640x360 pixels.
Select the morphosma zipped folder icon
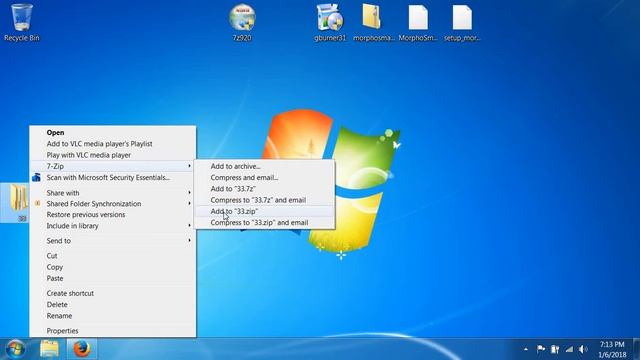tap(373, 22)
